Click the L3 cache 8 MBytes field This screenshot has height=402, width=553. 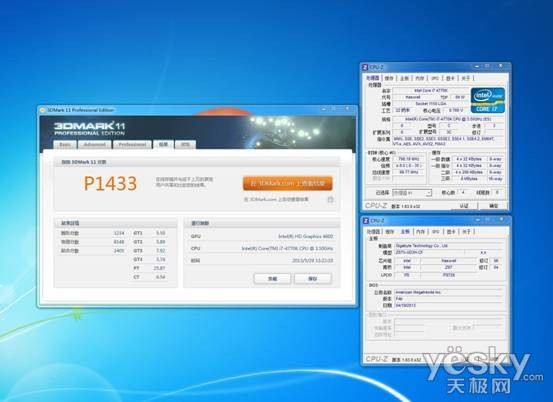(469, 179)
